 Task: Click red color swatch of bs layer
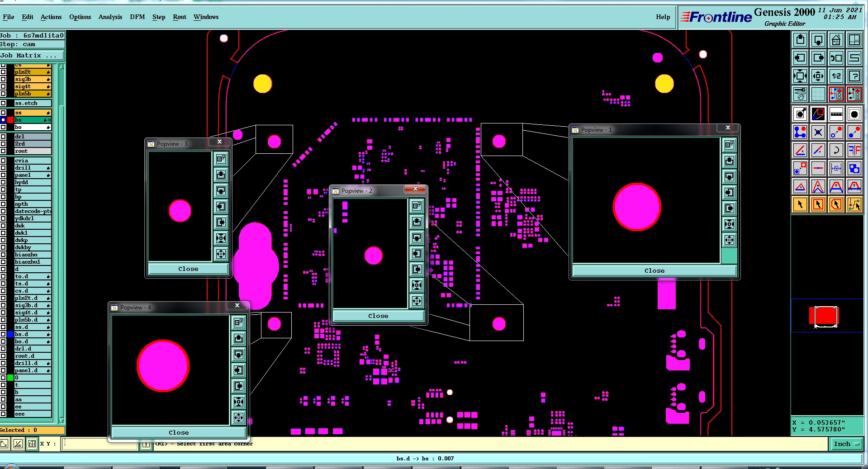point(10,120)
